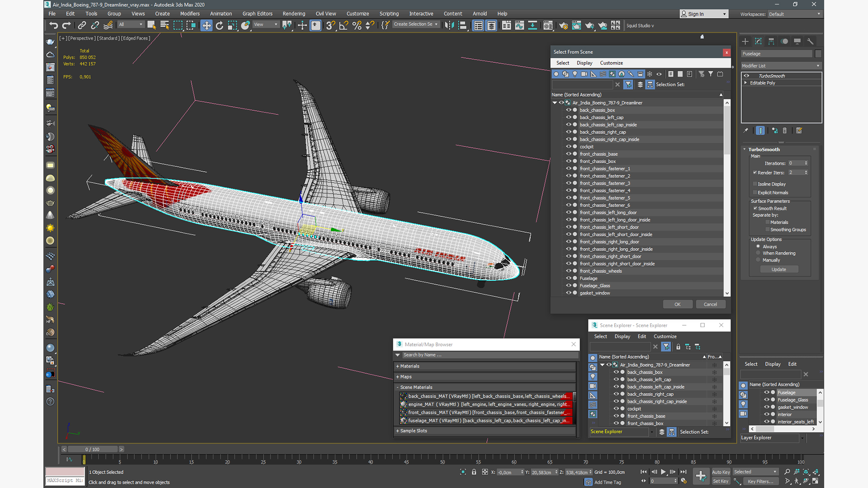868x488 pixels.
Task: Activate Select and Uniform Scale tool
Action: coord(232,25)
